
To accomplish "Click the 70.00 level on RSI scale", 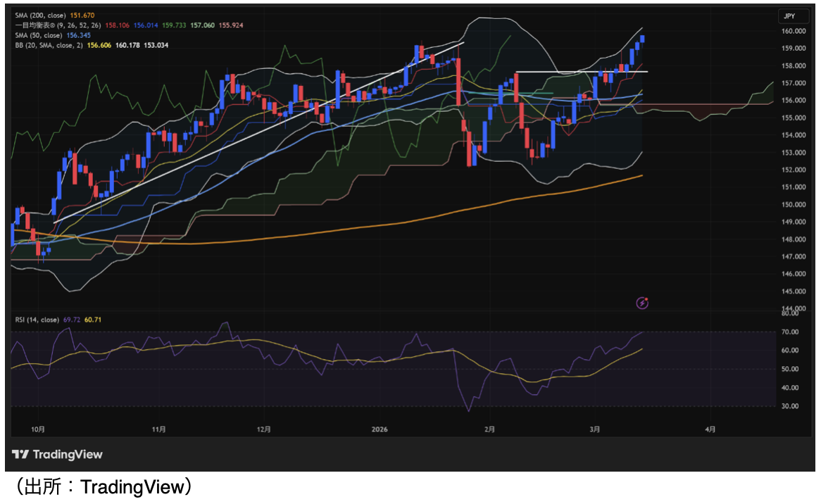I will point(789,332).
